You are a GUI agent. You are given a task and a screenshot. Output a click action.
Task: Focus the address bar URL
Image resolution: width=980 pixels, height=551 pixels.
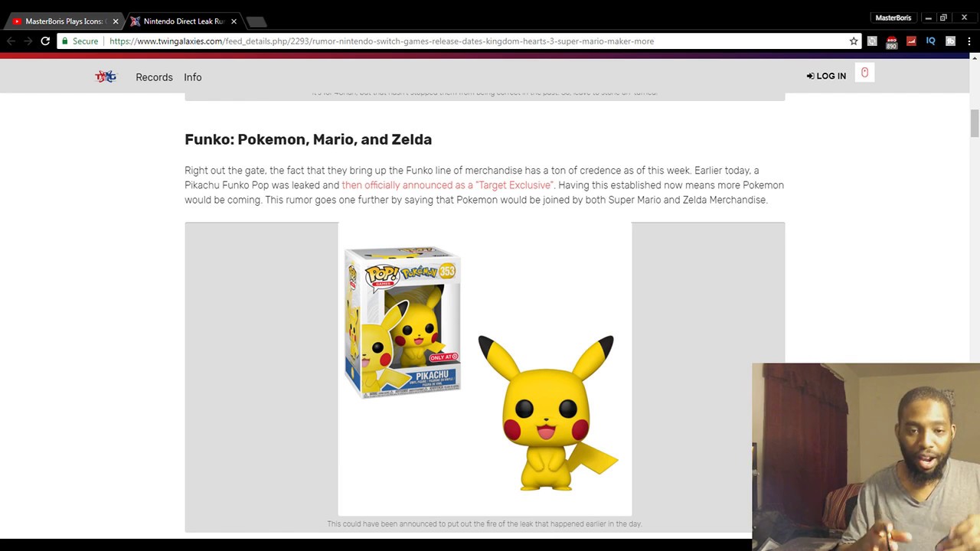click(381, 41)
